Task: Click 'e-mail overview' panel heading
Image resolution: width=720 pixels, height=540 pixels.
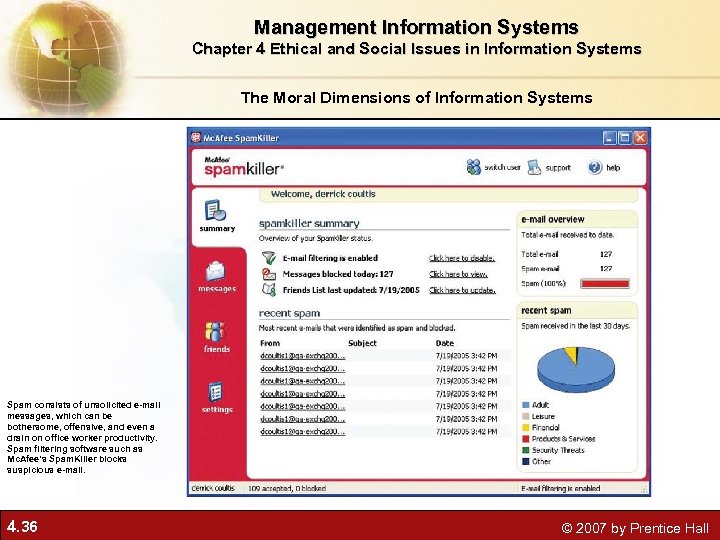Action: pyautogui.click(x=553, y=219)
